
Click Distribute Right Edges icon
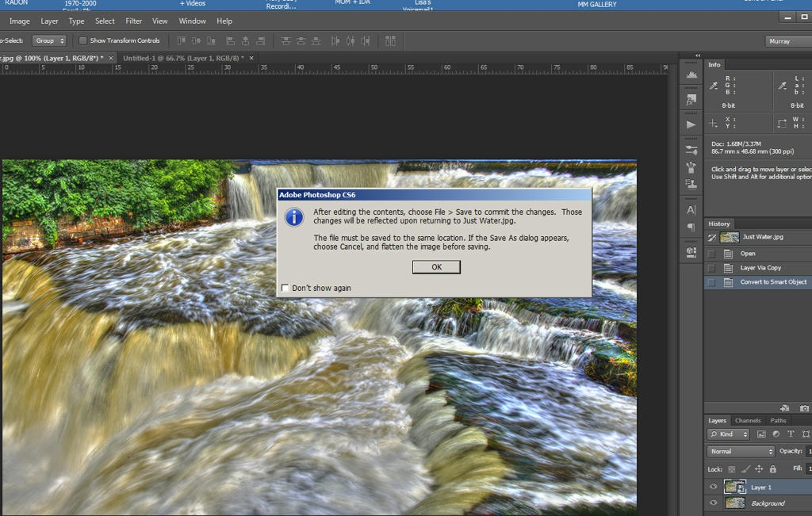pos(366,40)
